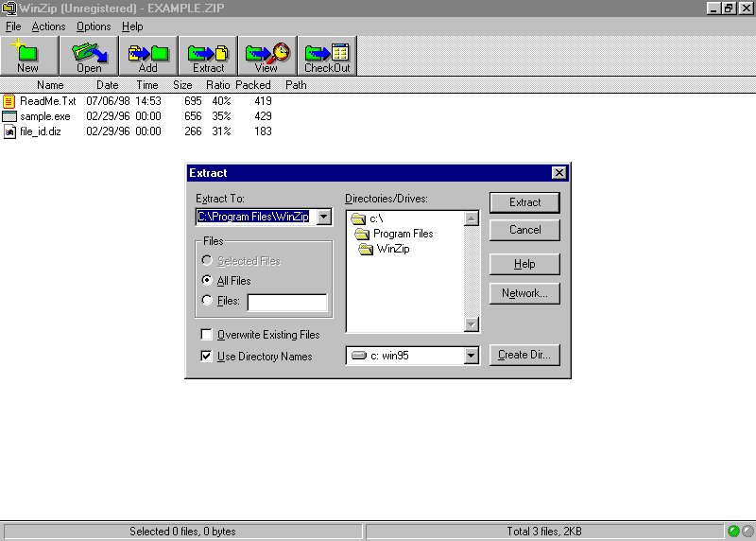Click the Open archive toolbar icon
The height and width of the screenshot is (541, 756).
[x=89, y=56]
